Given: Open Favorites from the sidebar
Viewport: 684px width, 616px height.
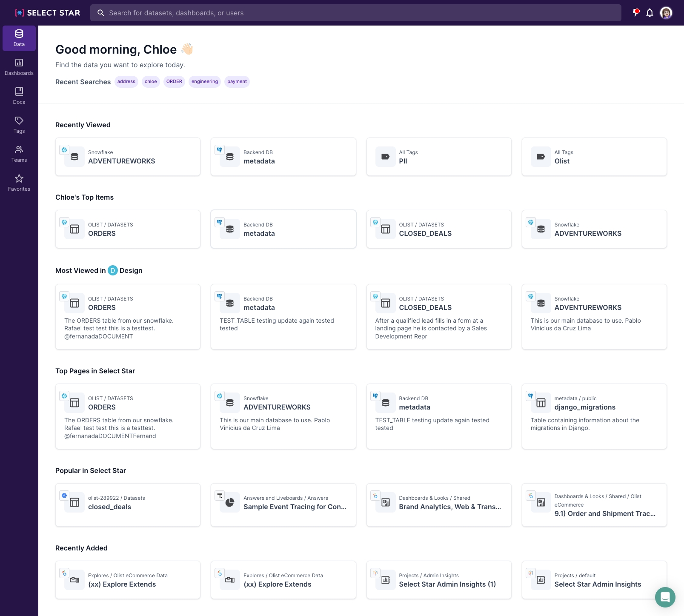Looking at the screenshot, I should coord(19,183).
